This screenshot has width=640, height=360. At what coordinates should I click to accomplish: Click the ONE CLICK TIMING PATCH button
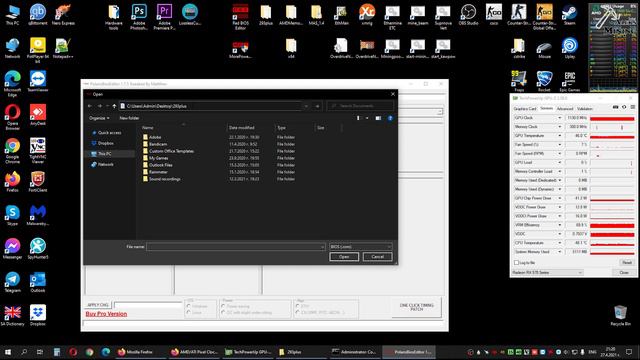pyautogui.click(x=416, y=307)
